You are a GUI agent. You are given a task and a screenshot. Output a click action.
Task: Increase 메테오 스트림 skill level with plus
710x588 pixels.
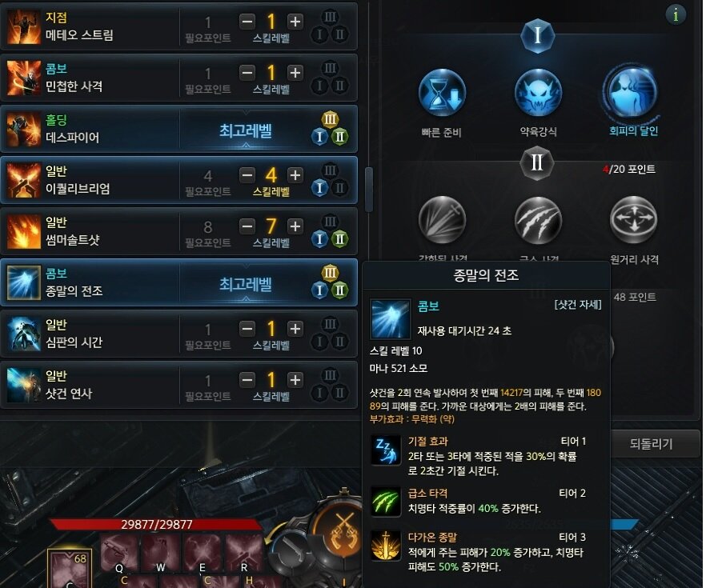pos(295,22)
